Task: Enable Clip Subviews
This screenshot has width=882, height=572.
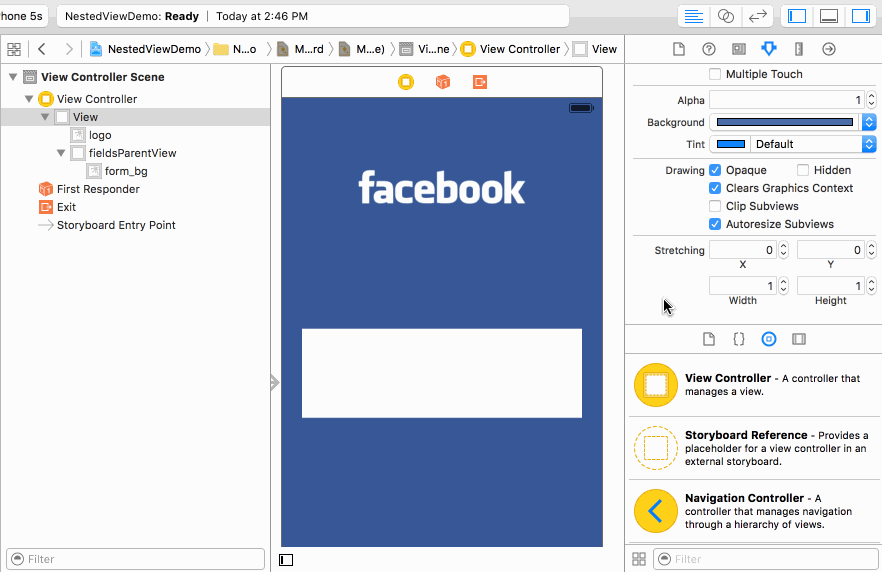Action: pyautogui.click(x=715, y=206)
